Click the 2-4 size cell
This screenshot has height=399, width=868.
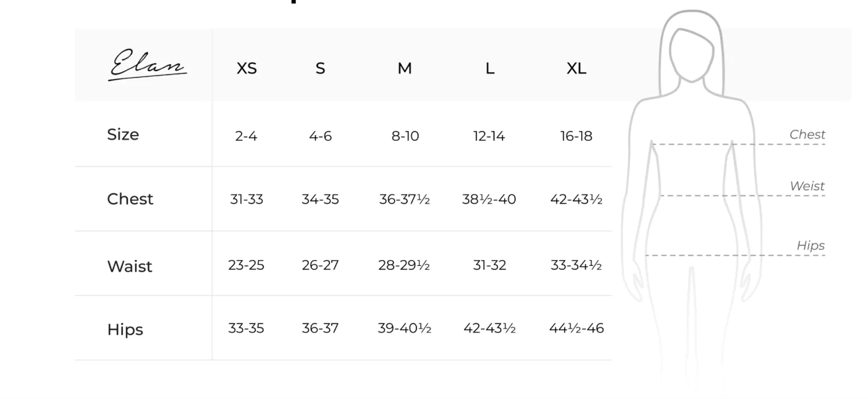[x=246, y=136]
